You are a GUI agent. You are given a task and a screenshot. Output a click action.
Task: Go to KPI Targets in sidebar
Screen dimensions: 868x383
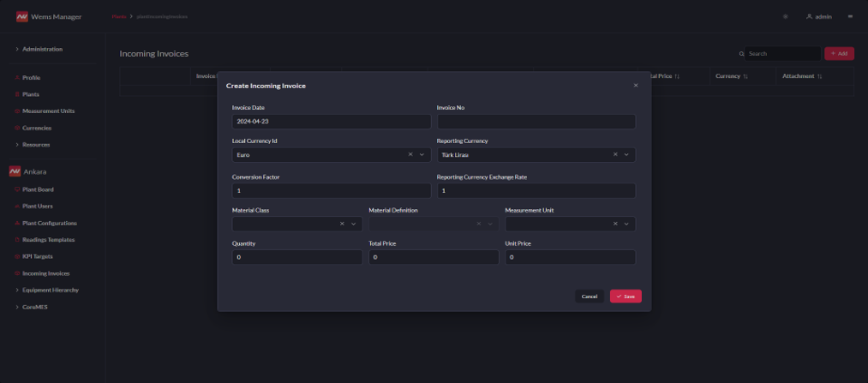[39, 256]
